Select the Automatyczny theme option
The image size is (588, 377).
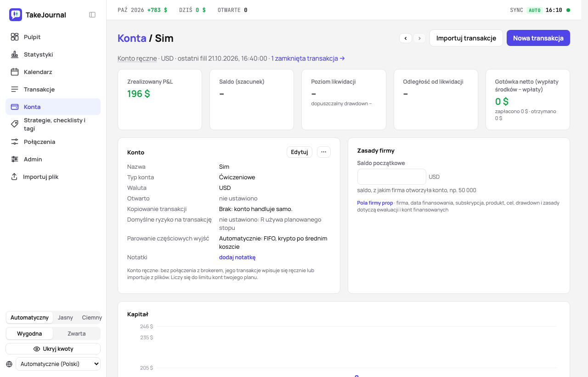coord(29,318)
